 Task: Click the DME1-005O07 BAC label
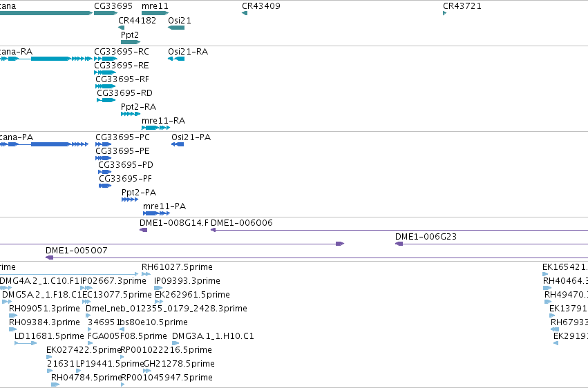pos(77,251)
